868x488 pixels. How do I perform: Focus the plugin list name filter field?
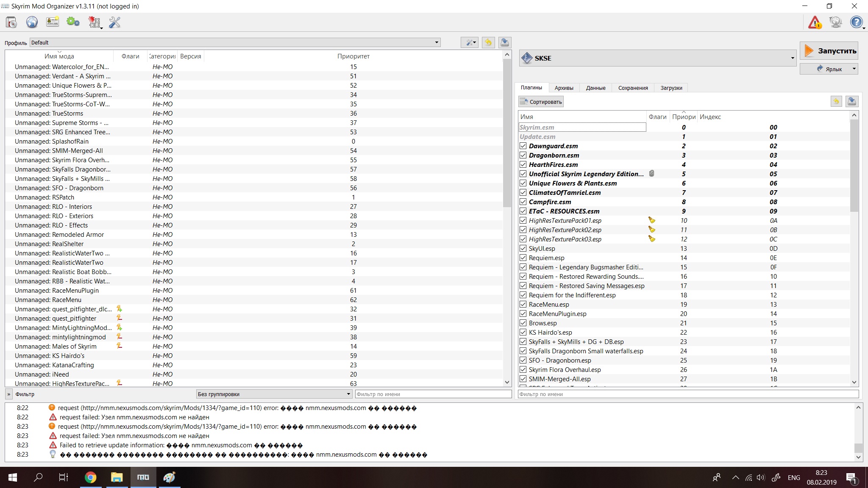pyautogui.click(x=688, y=394)
